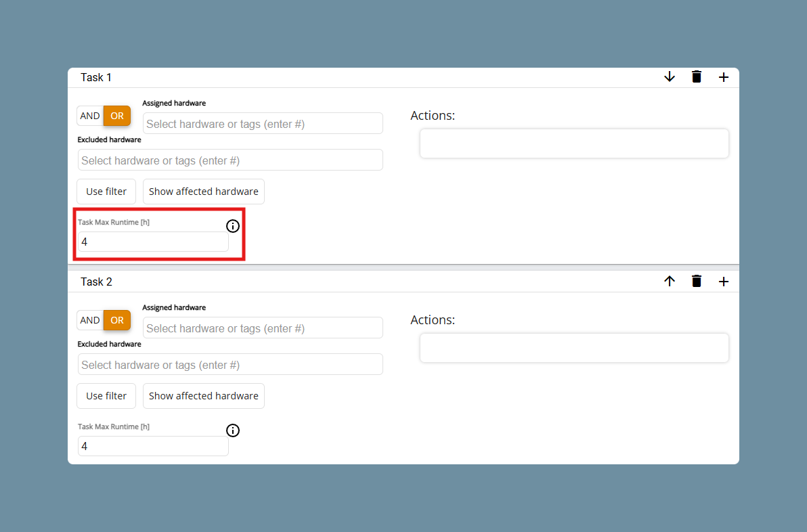Add a task after Task 1
The height and width of the screenshot is (532, 807).
pos(724,77)
